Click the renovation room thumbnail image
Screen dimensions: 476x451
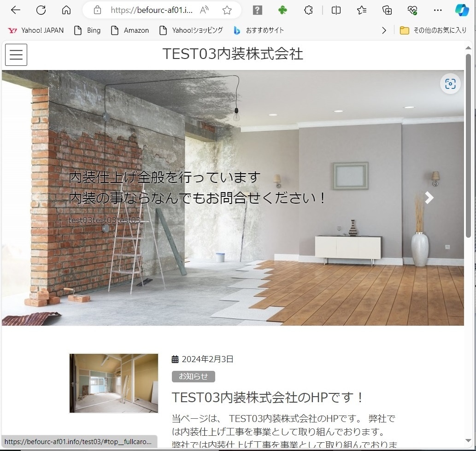(114, 383)
